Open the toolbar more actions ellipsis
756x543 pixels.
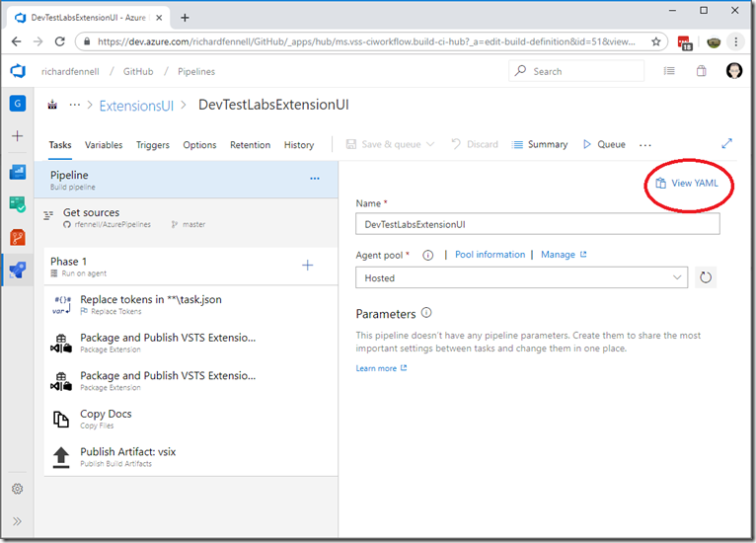[x=645, y=145]
